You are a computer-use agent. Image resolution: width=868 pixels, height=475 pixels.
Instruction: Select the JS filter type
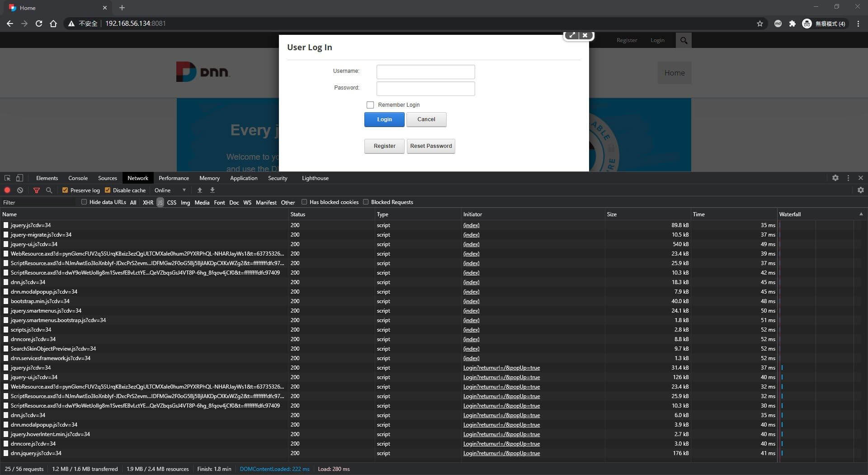[x=160, y=203]
